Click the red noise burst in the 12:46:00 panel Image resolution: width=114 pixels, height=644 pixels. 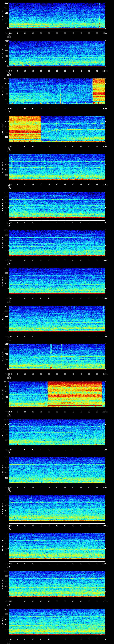[99, 91]
